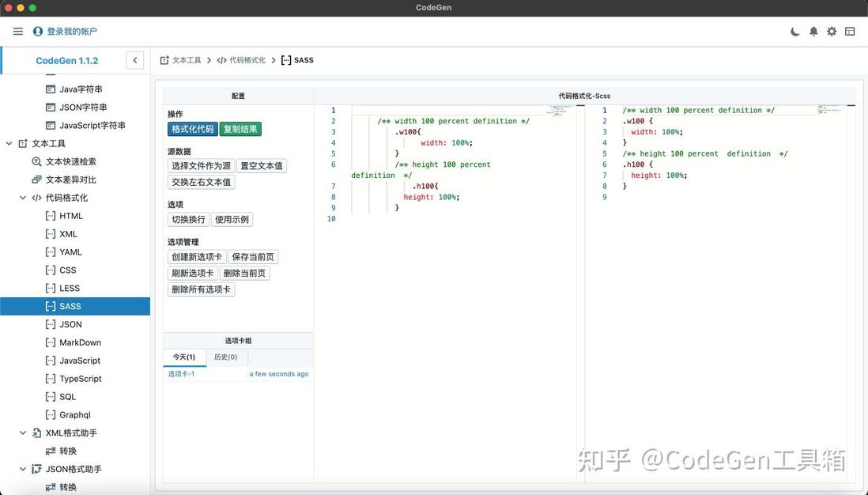
Task: Open Java字符串 tree item
Action: click(81, 89)
